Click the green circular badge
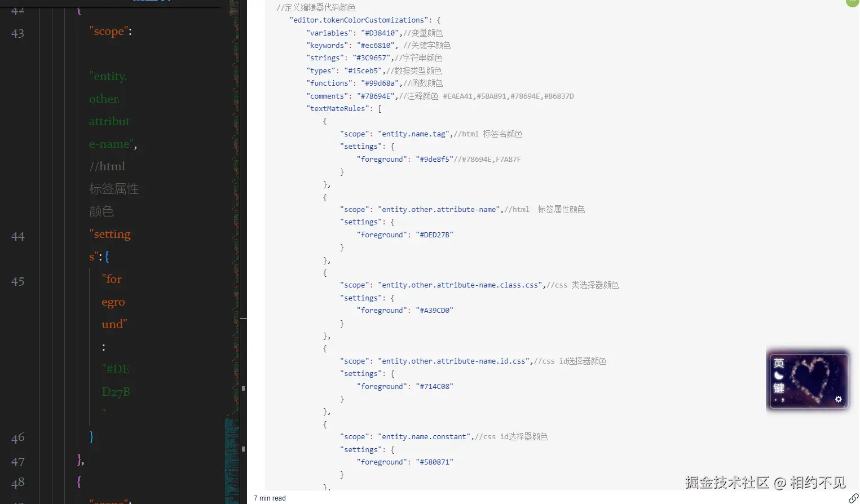The image size is (860, 504). [x=853, y=2]
